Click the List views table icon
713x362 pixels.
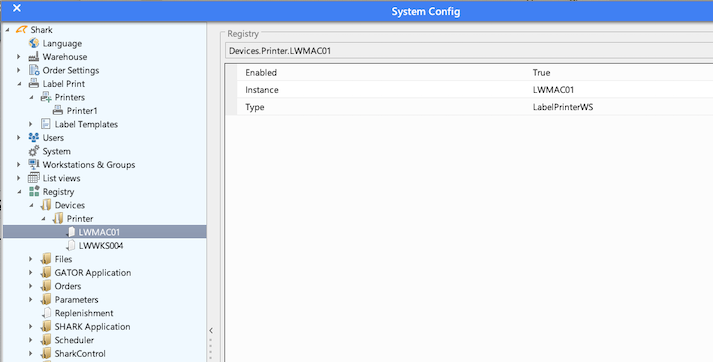tap(34, 178)
